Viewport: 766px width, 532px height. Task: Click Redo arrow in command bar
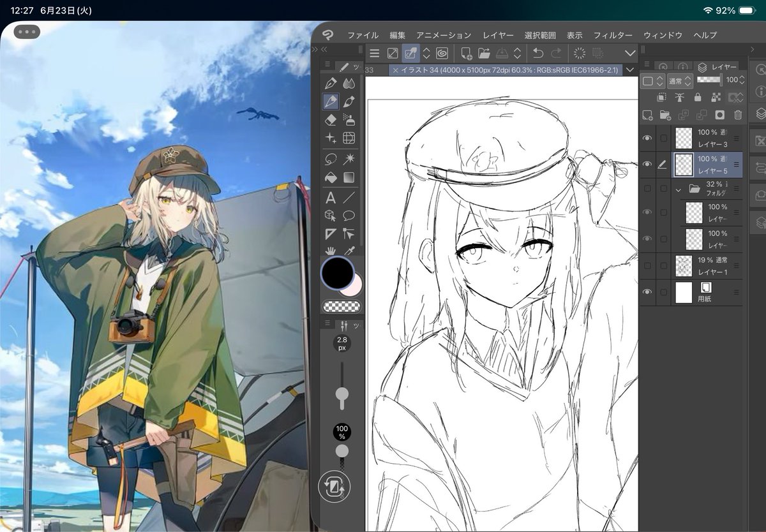(557, 54)
